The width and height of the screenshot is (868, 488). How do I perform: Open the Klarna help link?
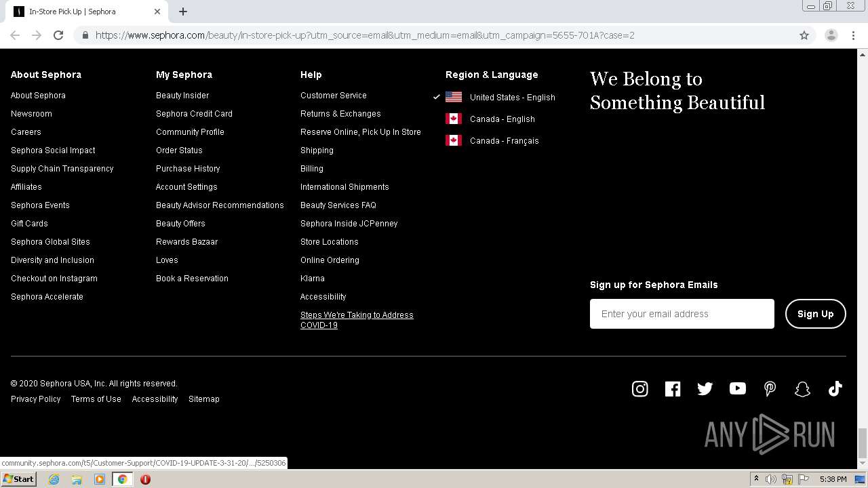tap(313, 279)
